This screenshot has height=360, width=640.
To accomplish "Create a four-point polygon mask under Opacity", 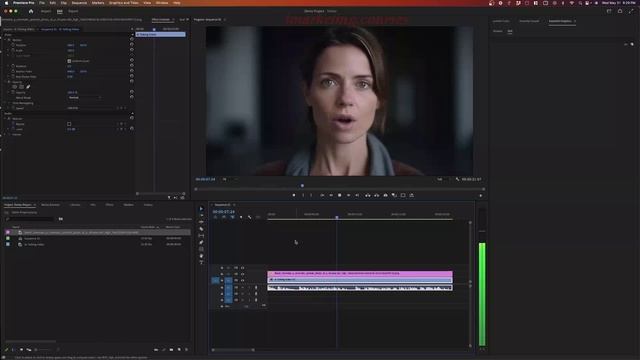I will 21,87.
